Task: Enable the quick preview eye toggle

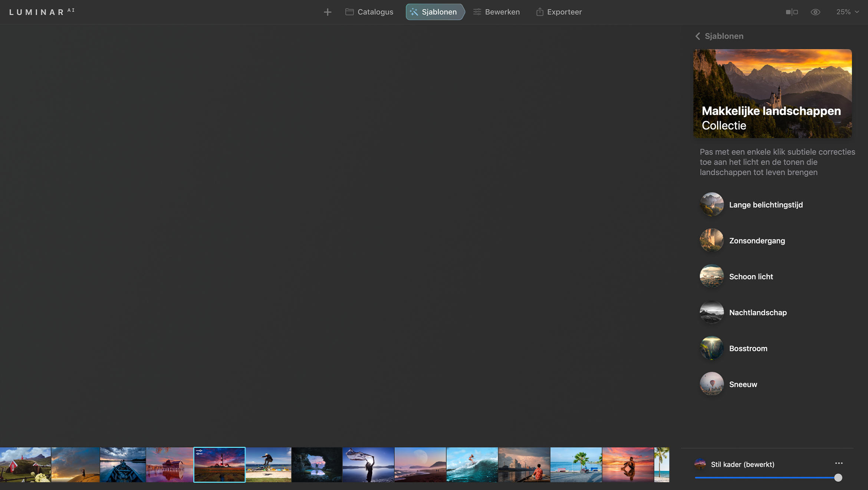Action: click(815, 12)
